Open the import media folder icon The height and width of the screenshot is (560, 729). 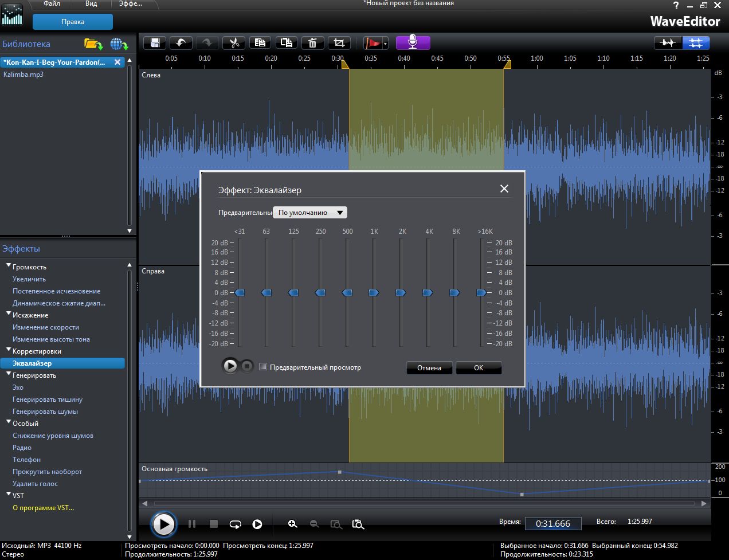[x=93, y=44]
